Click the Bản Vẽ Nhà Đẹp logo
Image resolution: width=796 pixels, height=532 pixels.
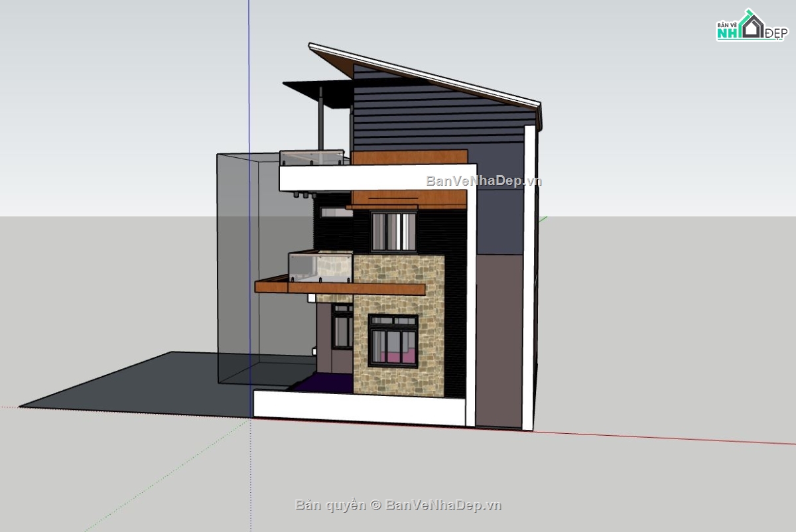pyautogui.click(x=750, y=26)
